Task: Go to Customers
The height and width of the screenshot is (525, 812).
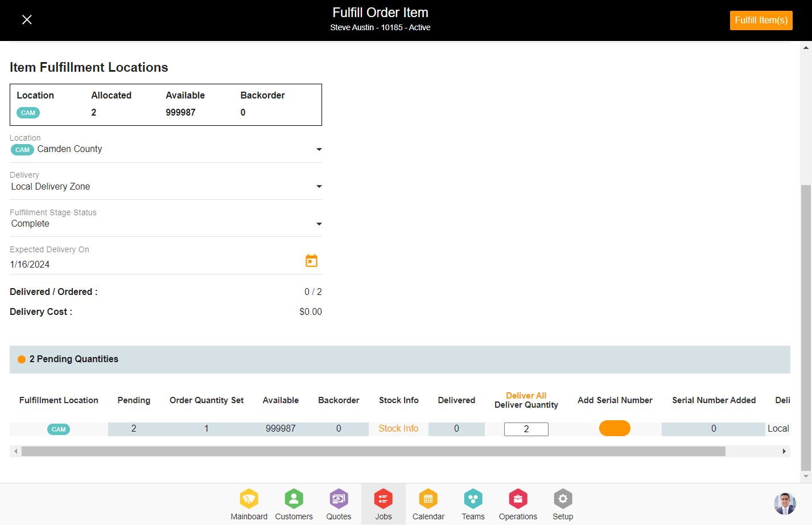Action: point(294,505)
